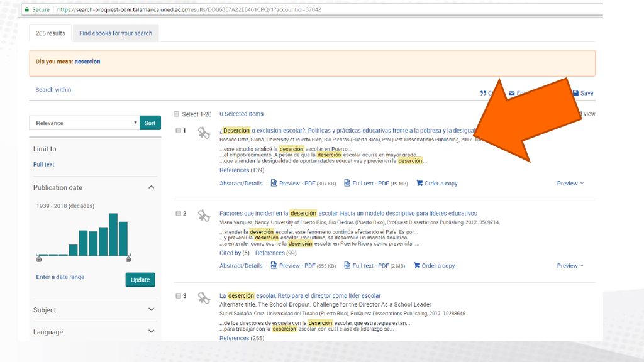This screenshot has height=362, width=644.
Task: Click the Secure padlock in address bar
Action: (x=26, y=9)
